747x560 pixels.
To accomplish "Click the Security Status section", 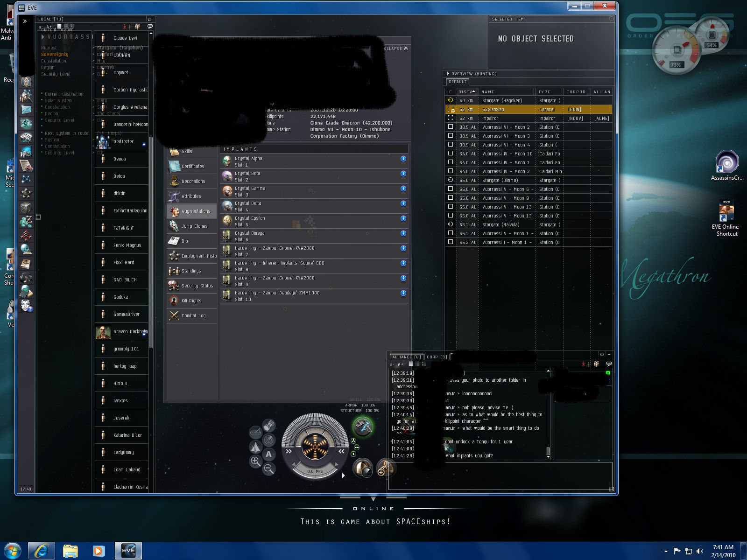I will click(x=192, y=286).
